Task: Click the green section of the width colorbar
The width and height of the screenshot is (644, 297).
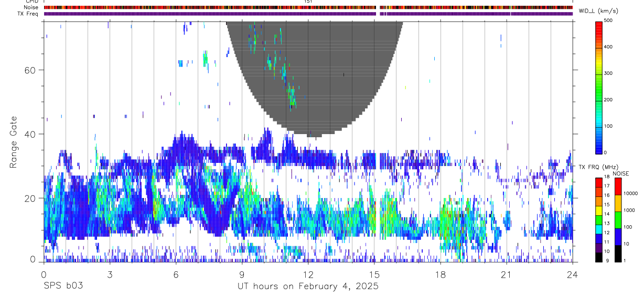Action: (599, 89)
